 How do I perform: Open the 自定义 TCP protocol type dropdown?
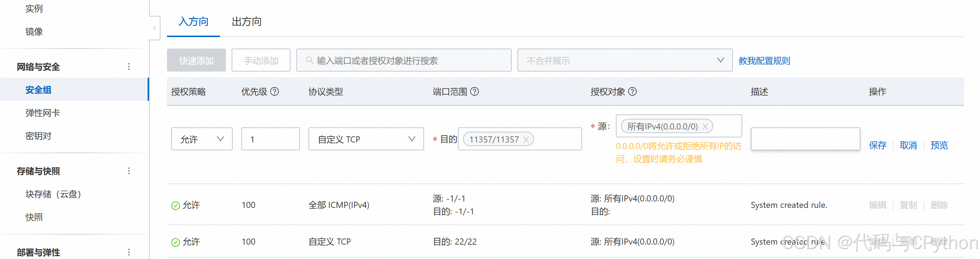[x=366, y=139]
